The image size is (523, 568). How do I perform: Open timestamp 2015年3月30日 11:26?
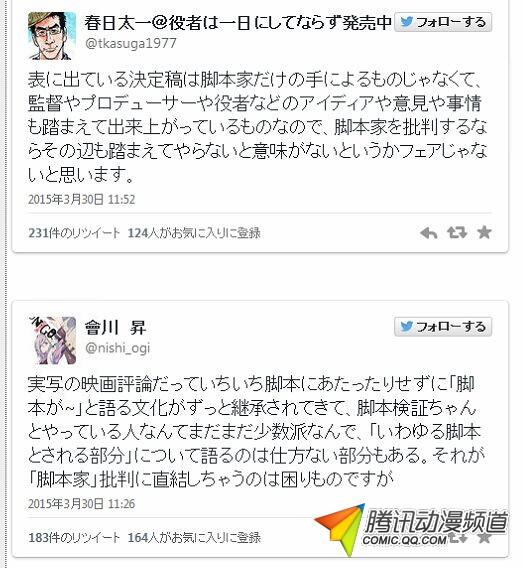81,504
